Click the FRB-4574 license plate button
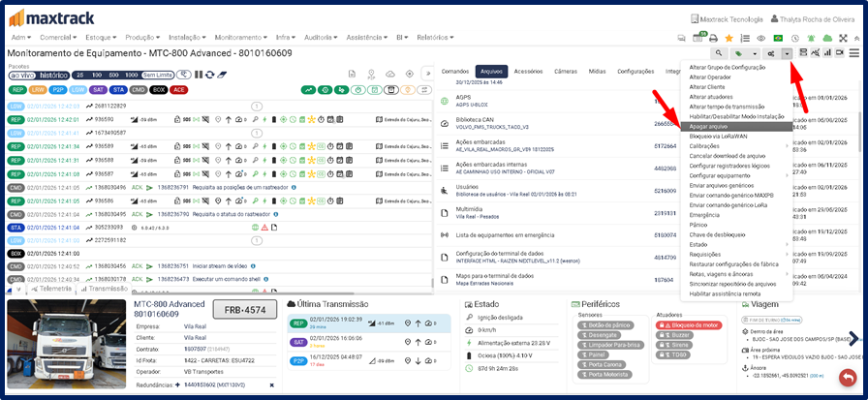Image resolution: width=868 pixels, height=400 pixels. [x=239, y=311]
